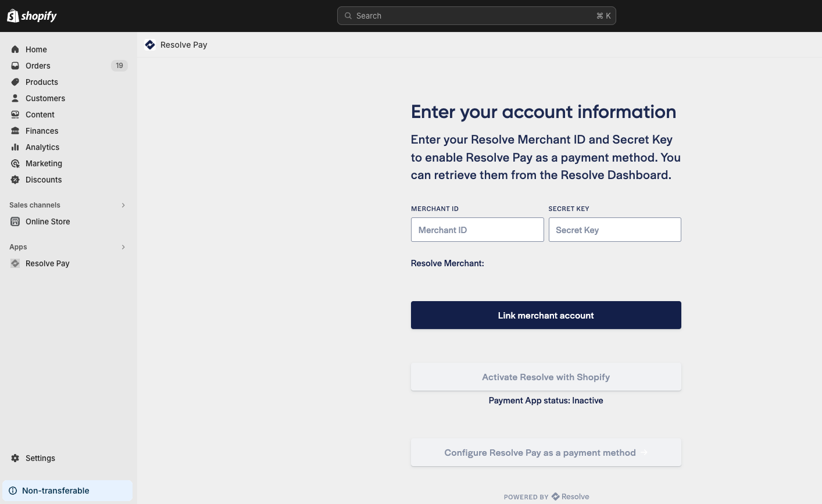Expand the Sales channels section
Viewport: 822px width, 504px height.
[x=123, y=205]
